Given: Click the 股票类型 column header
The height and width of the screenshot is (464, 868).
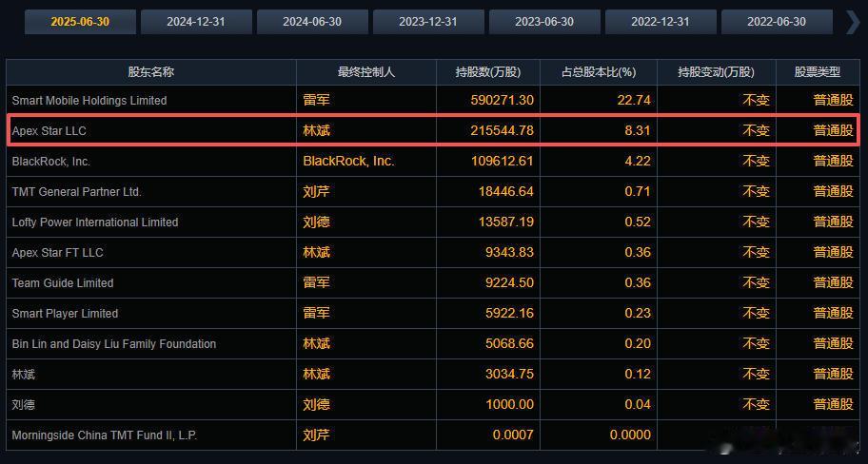Looking at the screenshot, I should pyautogui.click(x=818, y=72).
